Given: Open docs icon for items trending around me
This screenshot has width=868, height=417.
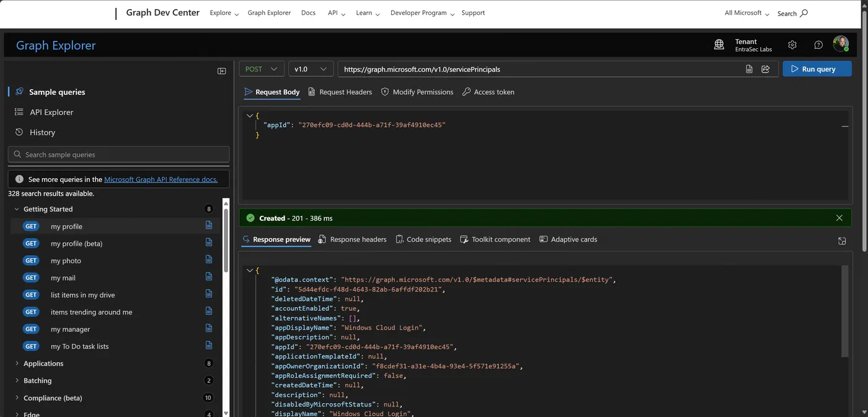Looking at the screenshot, I should [x=209, y=311].
